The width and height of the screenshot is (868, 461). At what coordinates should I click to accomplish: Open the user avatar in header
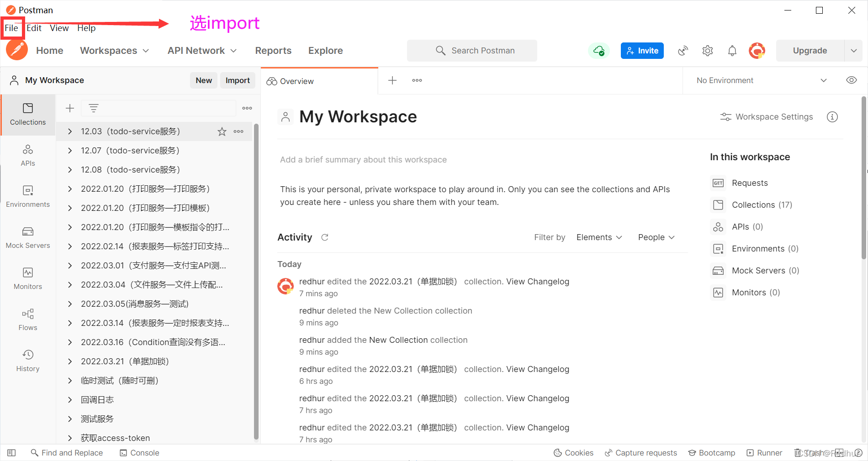pyautogui.click(x=757, y=51)
